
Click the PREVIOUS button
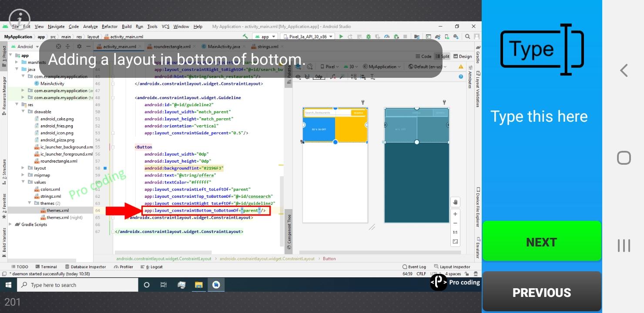[542, 292]
